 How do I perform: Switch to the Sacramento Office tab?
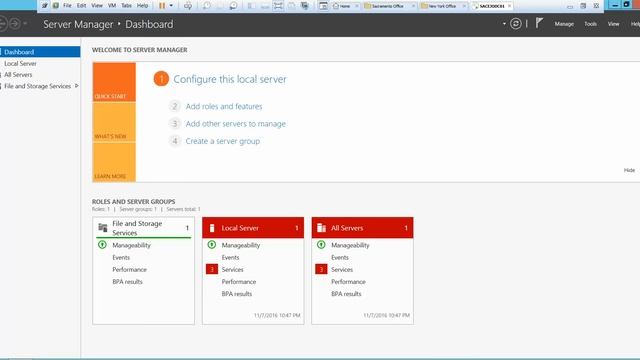(387, 6)
